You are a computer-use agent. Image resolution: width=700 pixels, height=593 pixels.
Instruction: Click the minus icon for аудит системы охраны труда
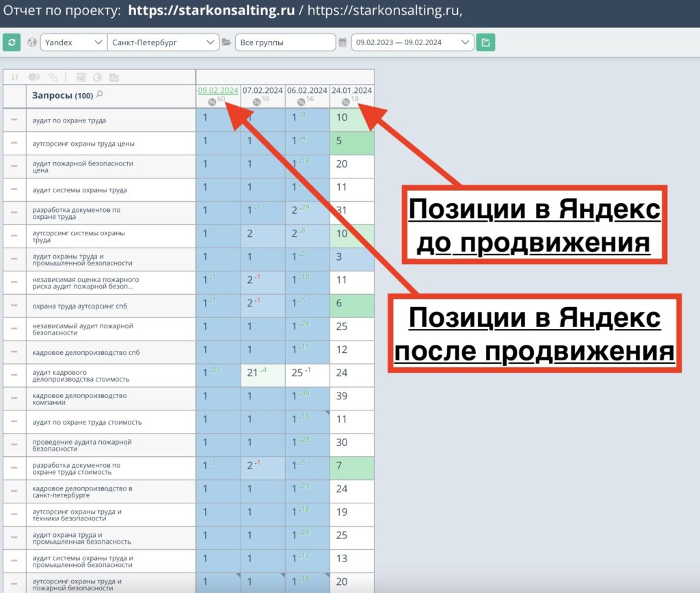pyautogui.click(x=14, y=189)
